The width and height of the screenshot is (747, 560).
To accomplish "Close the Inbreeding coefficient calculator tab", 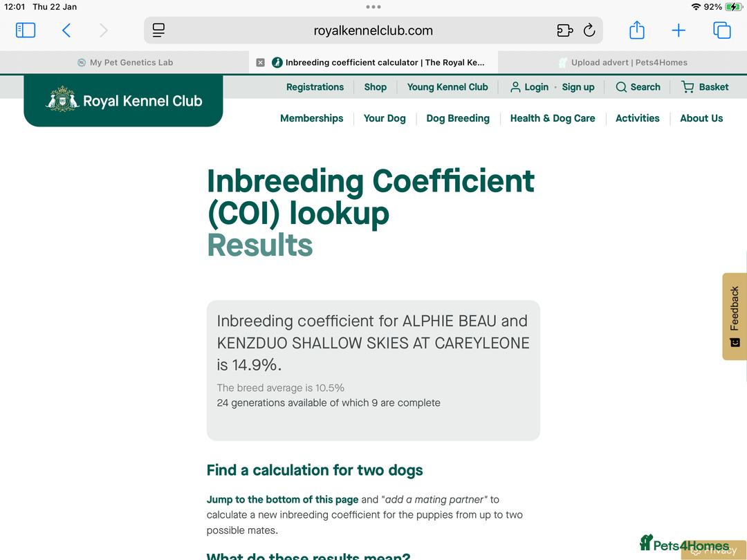I will [x=260, y=62].
